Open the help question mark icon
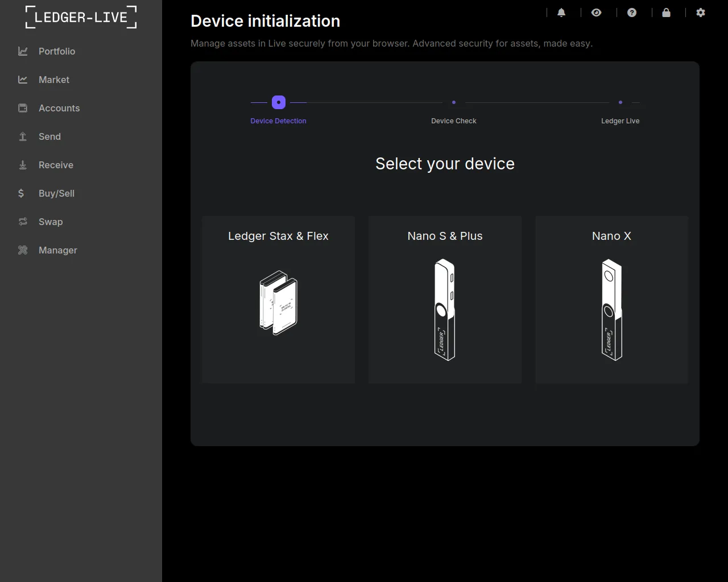 (631, 13)
